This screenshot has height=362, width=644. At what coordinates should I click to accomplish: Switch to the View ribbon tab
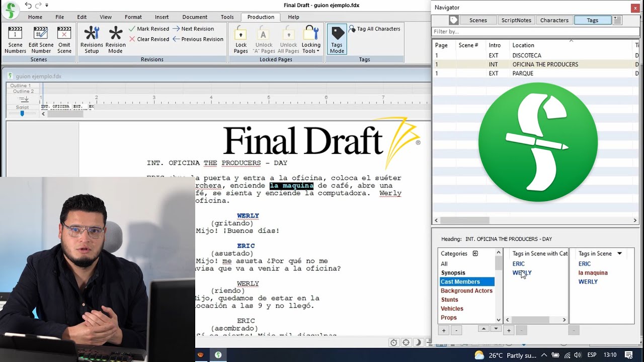tap(106, 17)
